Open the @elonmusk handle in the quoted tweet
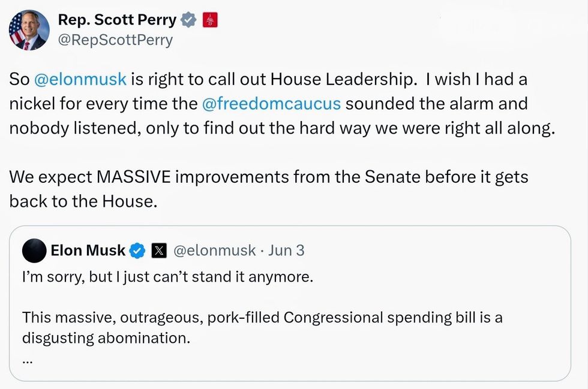The height and width of the screenshot is (389, 588). 214,250
